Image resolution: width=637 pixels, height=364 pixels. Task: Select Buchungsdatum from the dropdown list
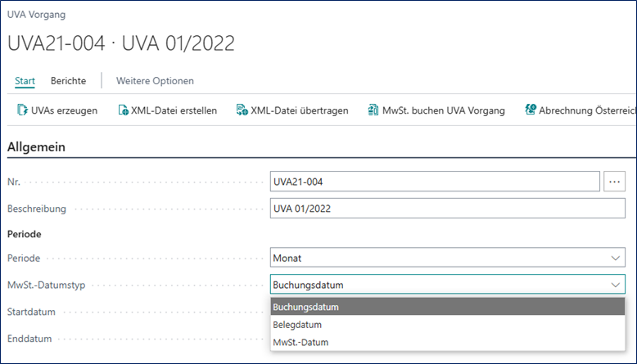click(x=305, y=307)
